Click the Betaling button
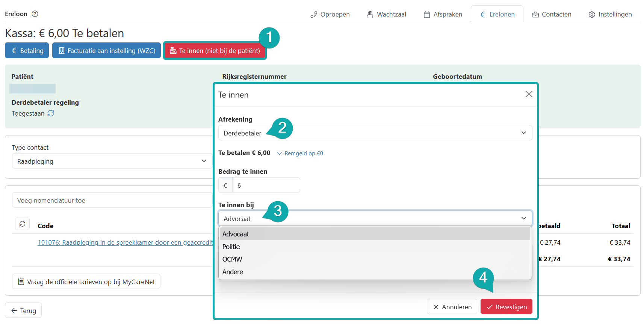This screenshot has height=334, width=644. (x=27, y=50)
